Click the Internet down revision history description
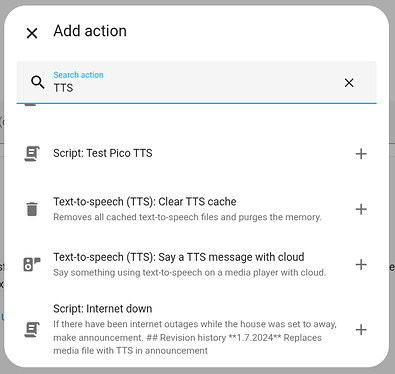This screenshot has height=374, width=395. (x=195, y=337)
